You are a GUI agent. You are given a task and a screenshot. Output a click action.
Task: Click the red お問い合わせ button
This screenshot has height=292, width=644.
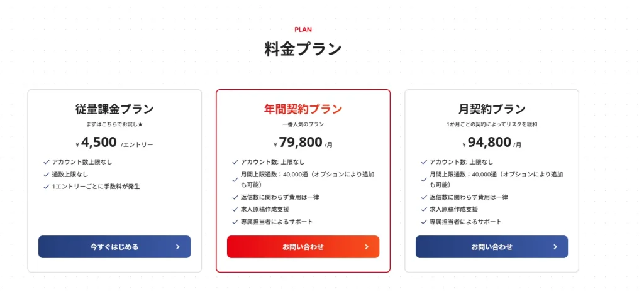click(x=303, y=247)
